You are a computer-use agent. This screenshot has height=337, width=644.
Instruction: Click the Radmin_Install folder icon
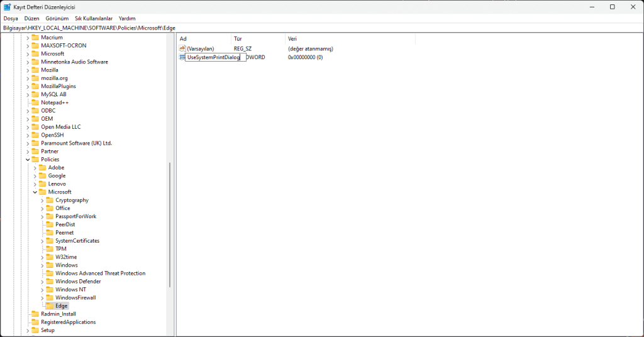pos(35,314)
